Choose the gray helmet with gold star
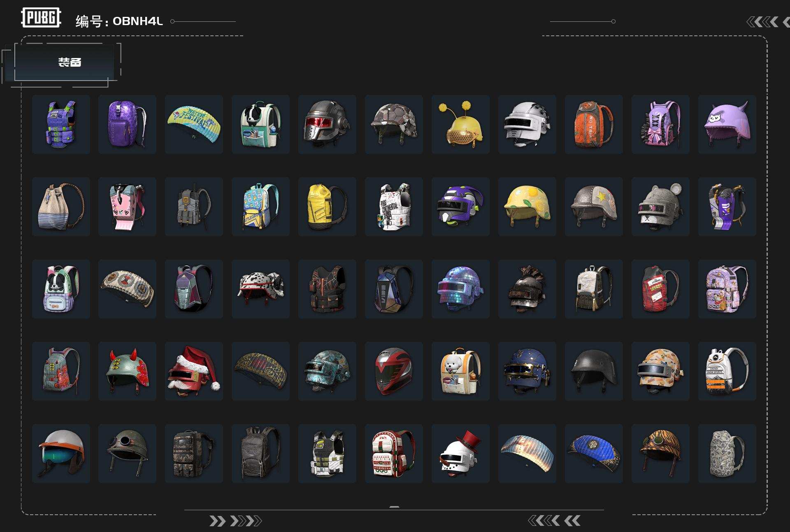This screenshot has height=532, width=790. [x=594, y=207]
